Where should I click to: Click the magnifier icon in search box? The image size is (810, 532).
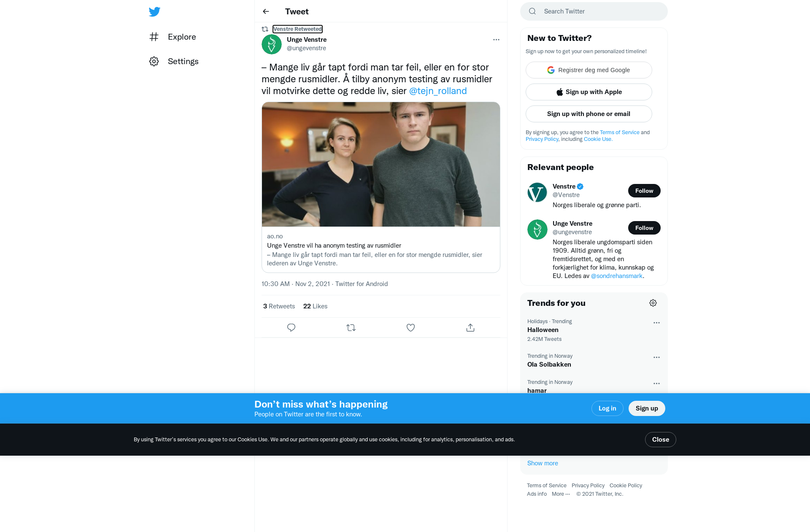click(532, 11)
